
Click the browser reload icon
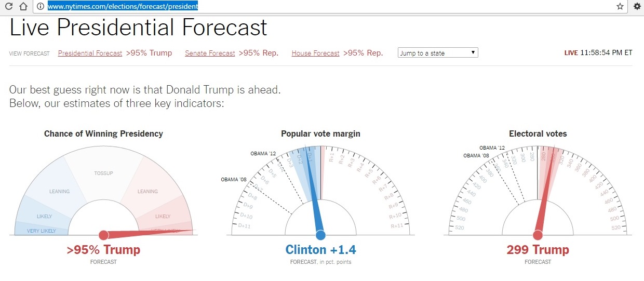coord(8,6)
